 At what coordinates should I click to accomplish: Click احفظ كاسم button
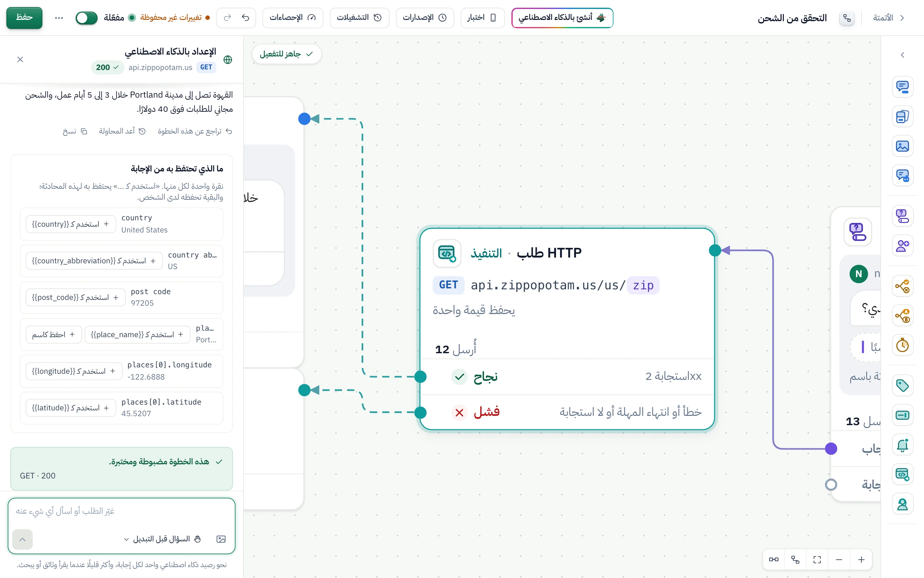click(54, 335)
